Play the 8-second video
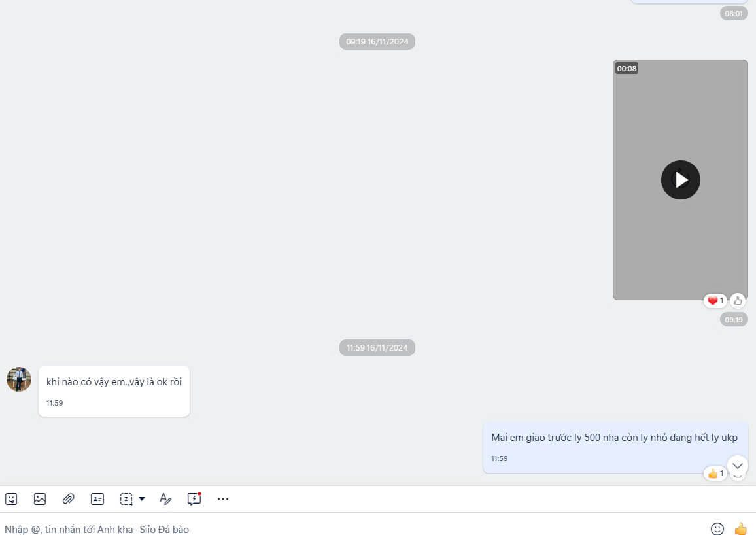Viewport: 756px width, 535px height. tap(680, 180)
